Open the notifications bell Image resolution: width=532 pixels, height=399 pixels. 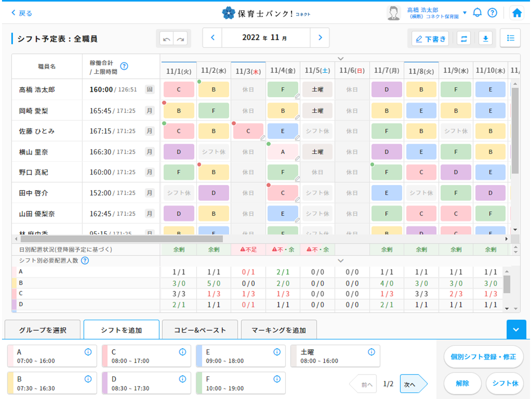pos(477,13)
